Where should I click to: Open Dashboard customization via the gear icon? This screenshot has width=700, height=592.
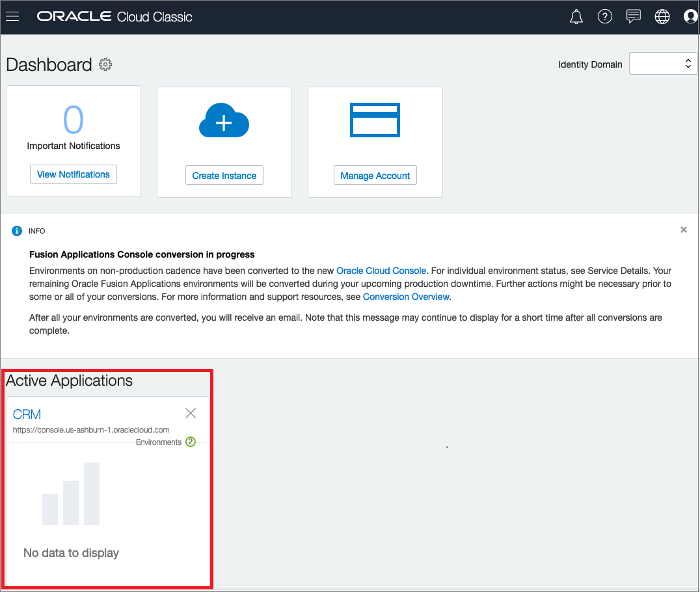[105, 64]
